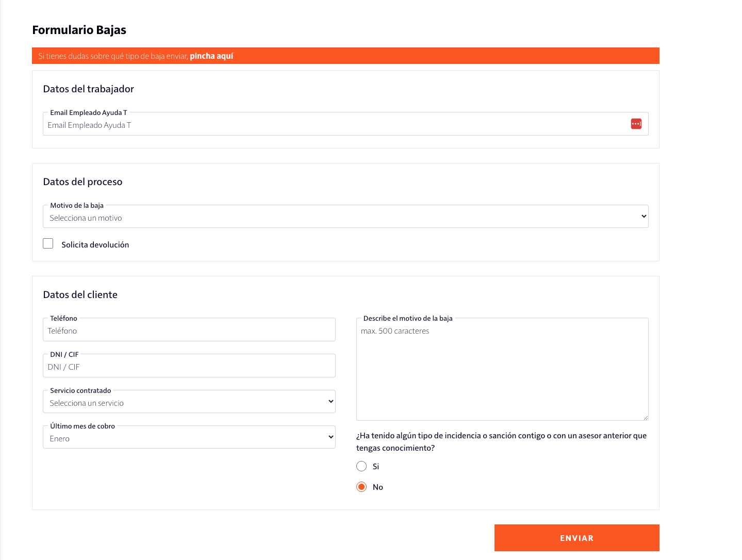
Task: Click the Formulario Bajas page heading
Action: (x=79, y=30)
